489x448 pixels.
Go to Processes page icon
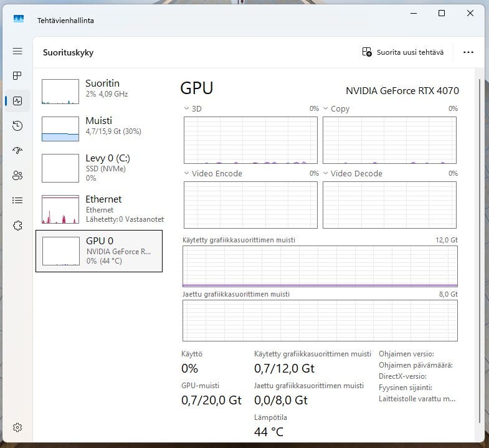[17, 76]
